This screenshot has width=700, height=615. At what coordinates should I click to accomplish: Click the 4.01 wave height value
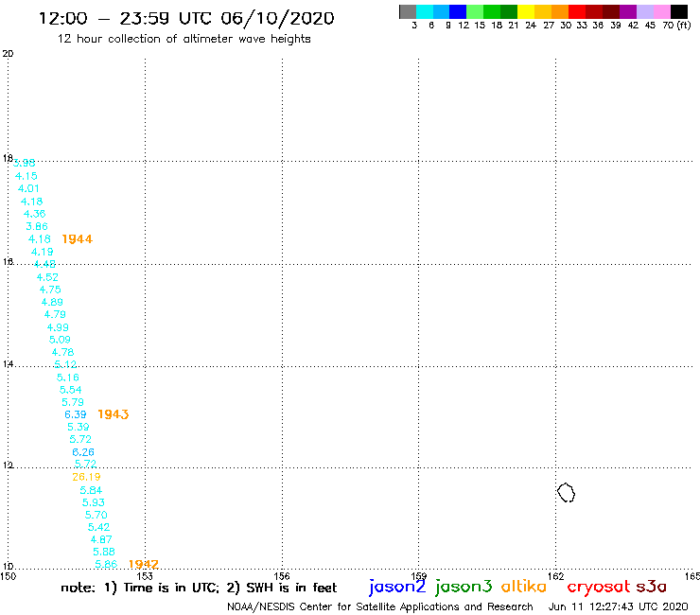click(x=28, y=188)
